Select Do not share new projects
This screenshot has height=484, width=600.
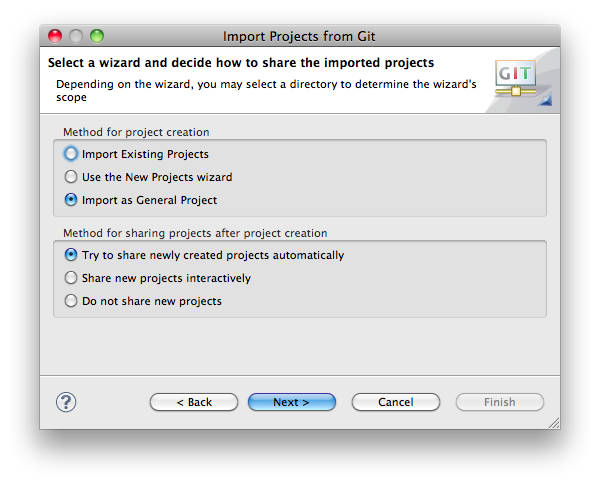71,301
